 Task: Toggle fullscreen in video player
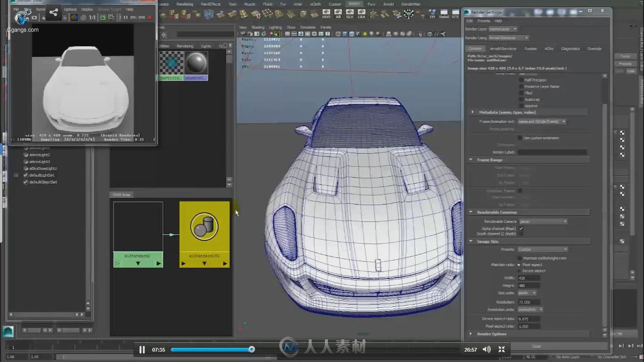coord(502,349)
